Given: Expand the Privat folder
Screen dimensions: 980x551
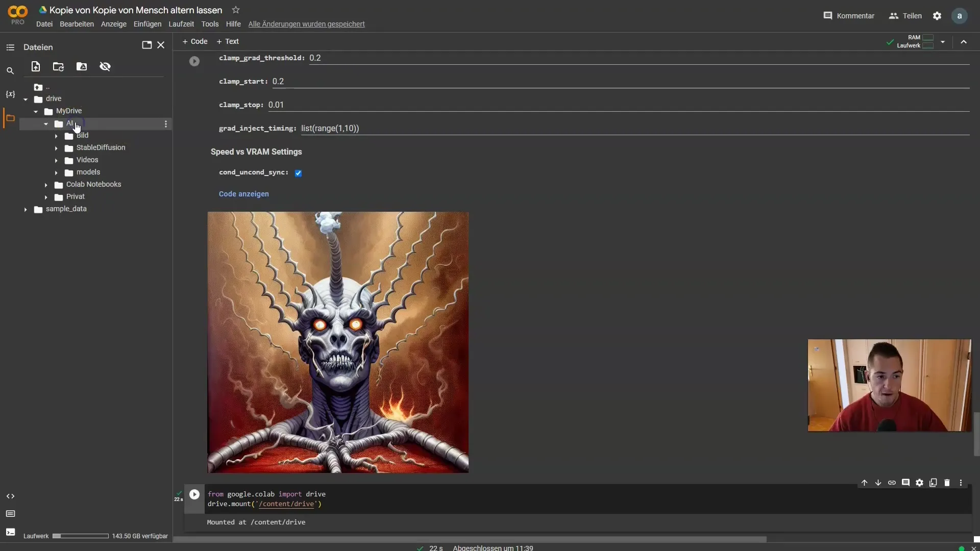Looking at the screenshot, I should tap(46, 197).
